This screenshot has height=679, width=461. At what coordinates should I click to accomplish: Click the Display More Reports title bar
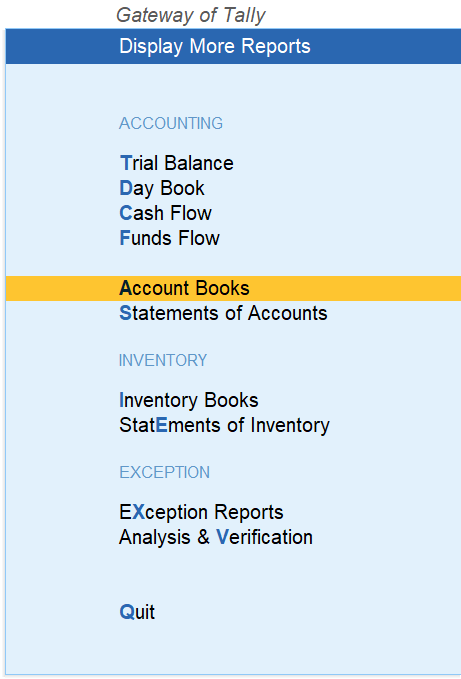(233, 46)
